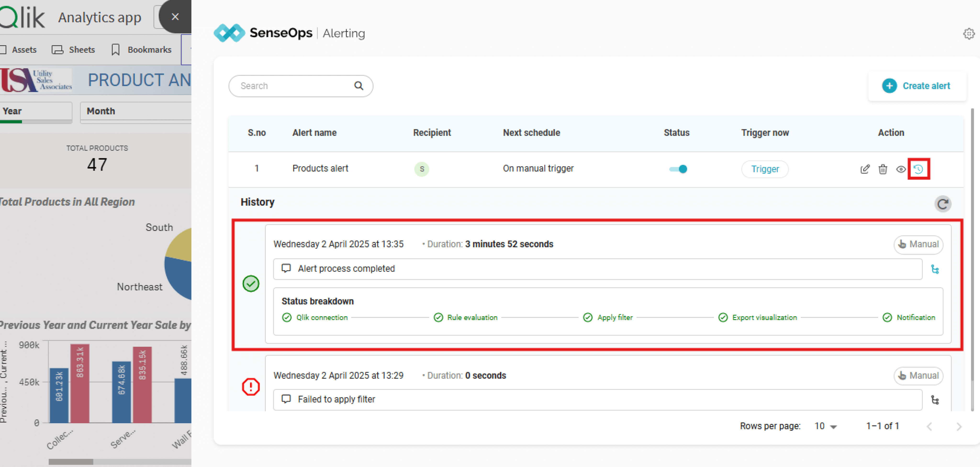Click the Status column header
980x467 pixels.
coord(676,133)
